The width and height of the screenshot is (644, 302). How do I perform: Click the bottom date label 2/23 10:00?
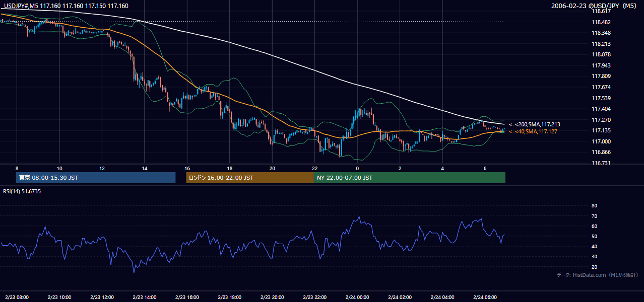tap(59, 297)
